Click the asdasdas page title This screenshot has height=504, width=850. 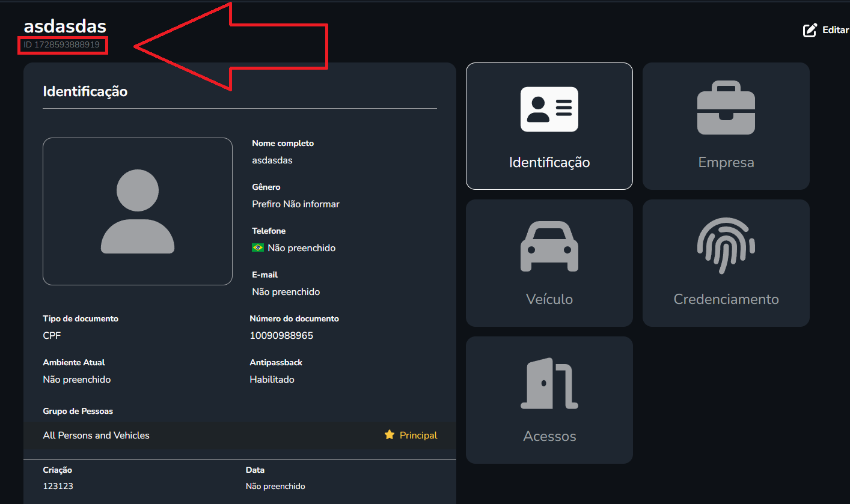[65, 26]
